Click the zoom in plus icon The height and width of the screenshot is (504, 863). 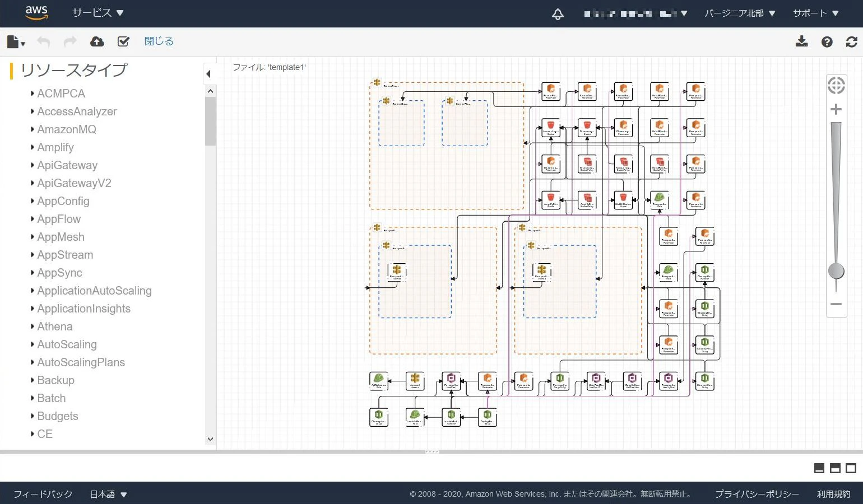(x=836, y=109)
